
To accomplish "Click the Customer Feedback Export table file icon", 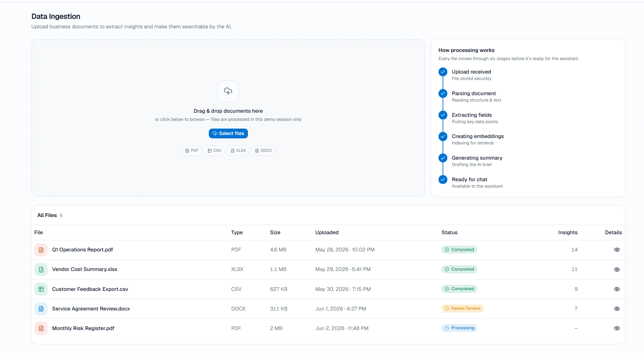I will 41,289.
